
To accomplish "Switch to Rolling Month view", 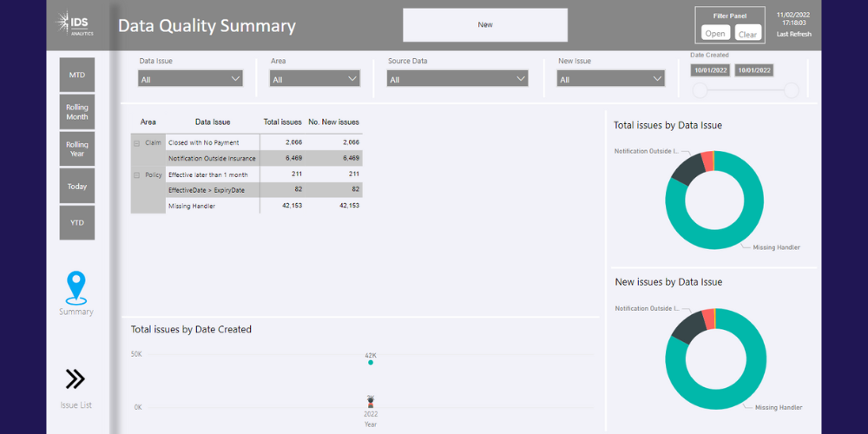I will [x=77, y=112].
